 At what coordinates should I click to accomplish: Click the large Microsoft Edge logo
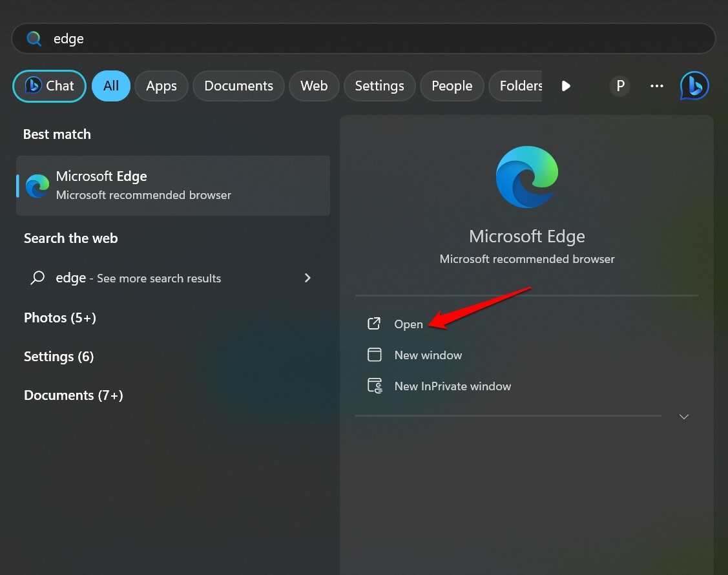(x=526, y=176)
